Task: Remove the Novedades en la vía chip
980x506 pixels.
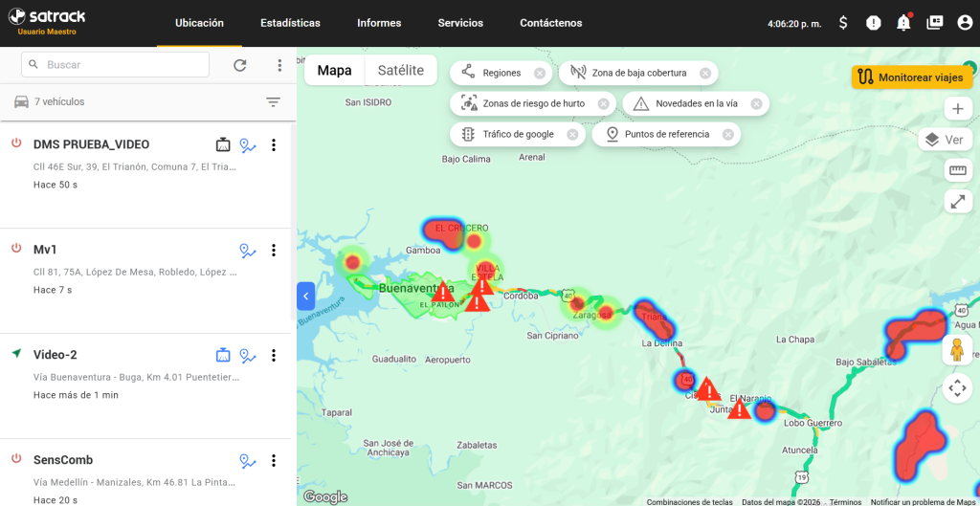Action: (x=756, y=103)
